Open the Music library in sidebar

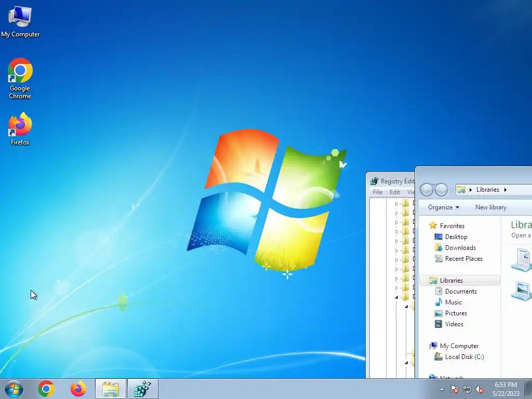453,302
